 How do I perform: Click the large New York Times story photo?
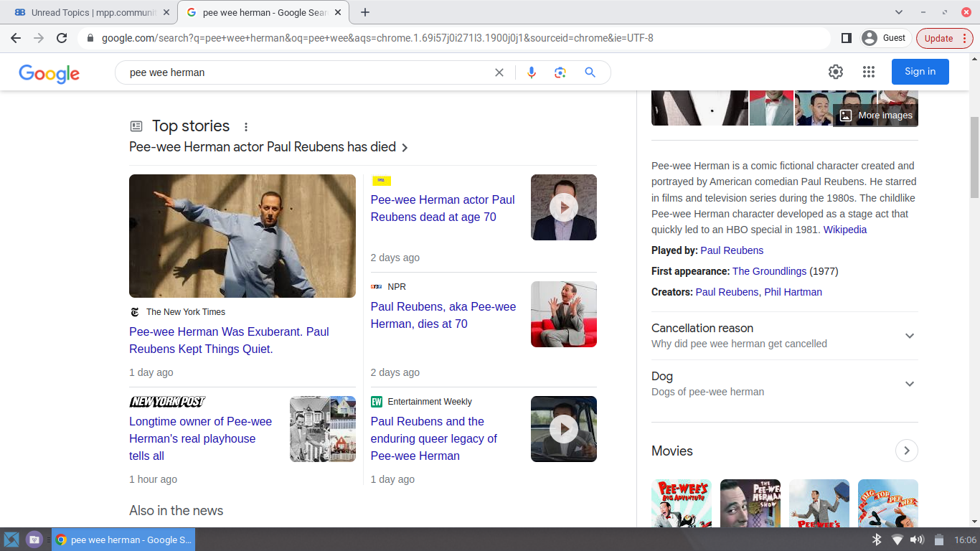pyautogui.click(x=242, y=236)
